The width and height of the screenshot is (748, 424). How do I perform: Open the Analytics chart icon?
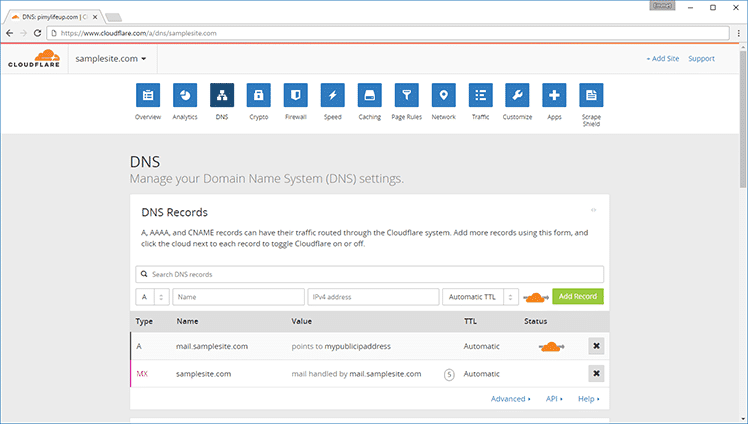click(x=184, y=96)
